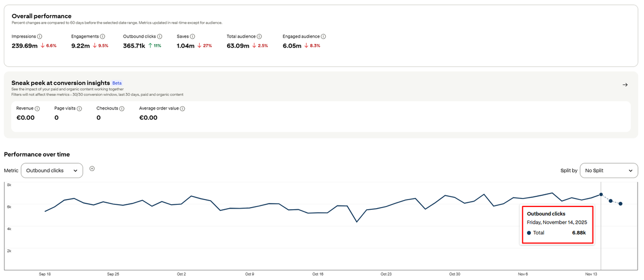Viewport: 644px width, 280px height.
Task: Click the Engaged audience value 6.05m
Action: 292,46
